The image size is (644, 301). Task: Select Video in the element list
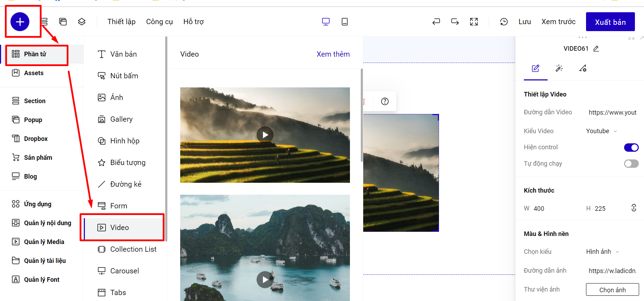[x=119, y=228]
